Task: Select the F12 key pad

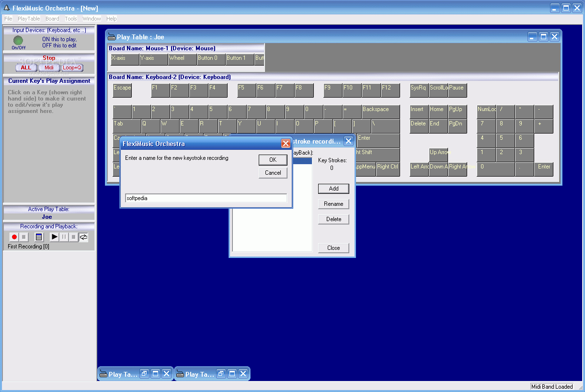Action: click(x=390, y=90)
